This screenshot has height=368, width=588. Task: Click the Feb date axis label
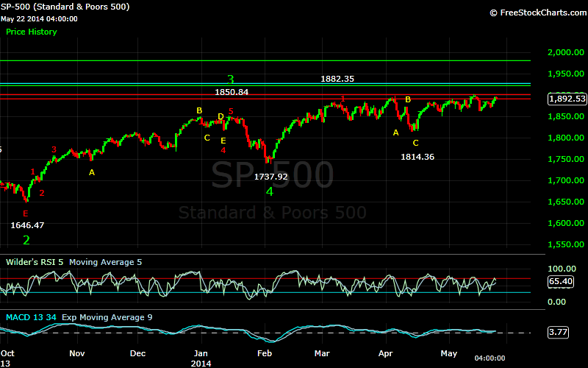[x=265, y=354]
